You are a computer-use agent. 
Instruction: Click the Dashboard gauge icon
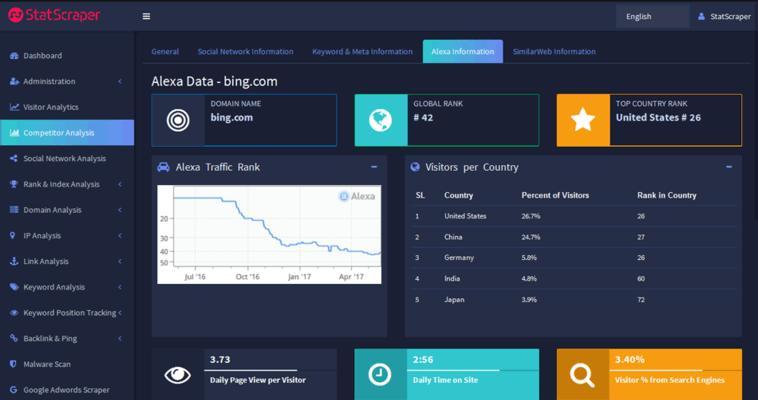click(14, 56)
